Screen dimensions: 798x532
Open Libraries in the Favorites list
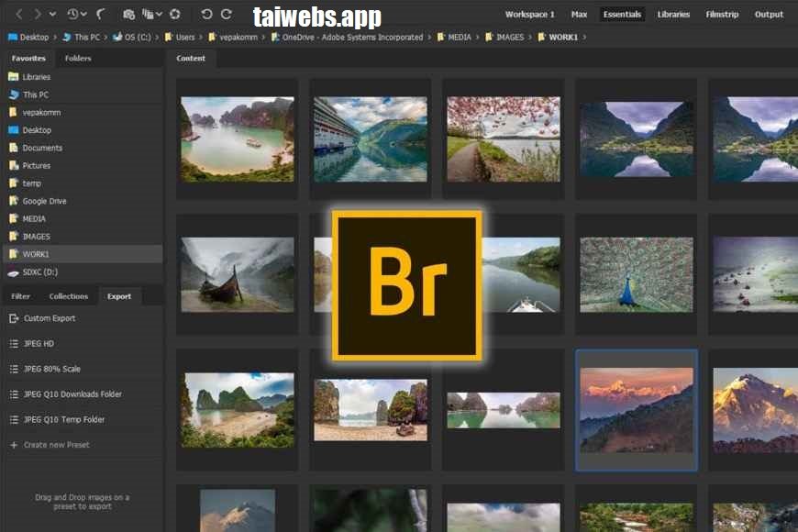pos(83,77)
